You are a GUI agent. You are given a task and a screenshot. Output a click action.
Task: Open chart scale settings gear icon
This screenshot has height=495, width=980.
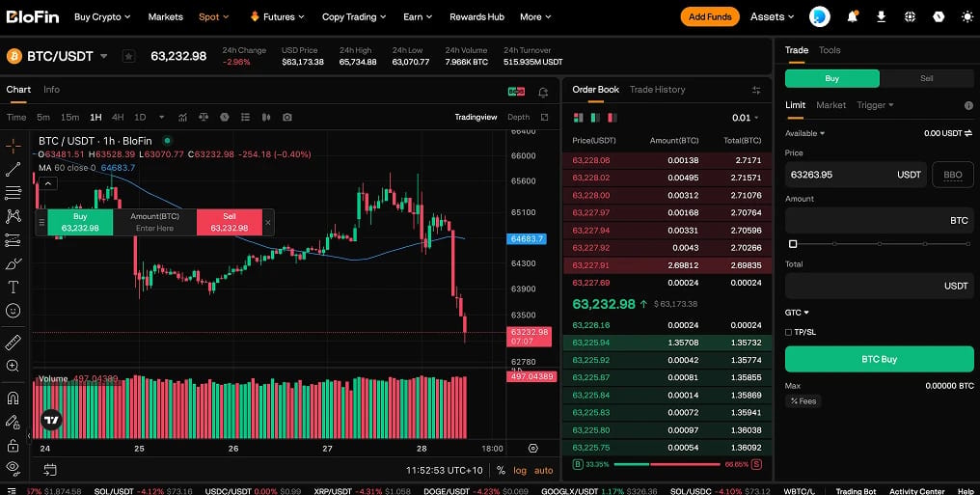point(533,448)
